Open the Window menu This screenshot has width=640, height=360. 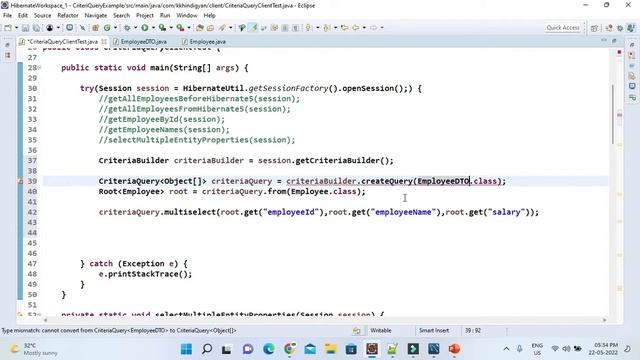187,16
